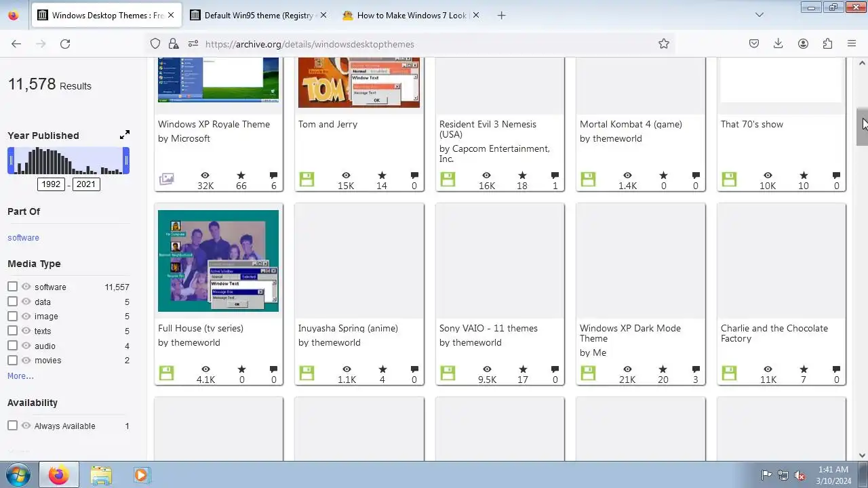
Task: Grab the right handle of the year range slider
Action: point(126,161)
